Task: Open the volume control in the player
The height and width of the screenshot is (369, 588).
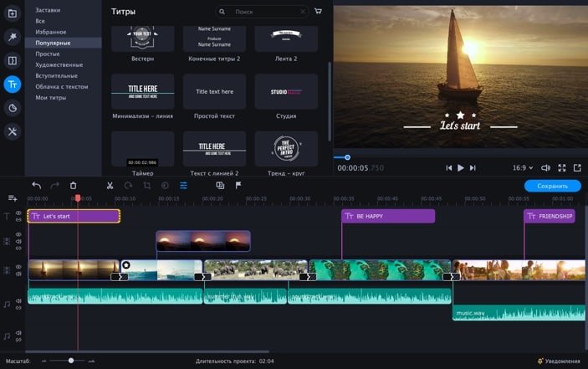Action: click(x=545, y=168)
